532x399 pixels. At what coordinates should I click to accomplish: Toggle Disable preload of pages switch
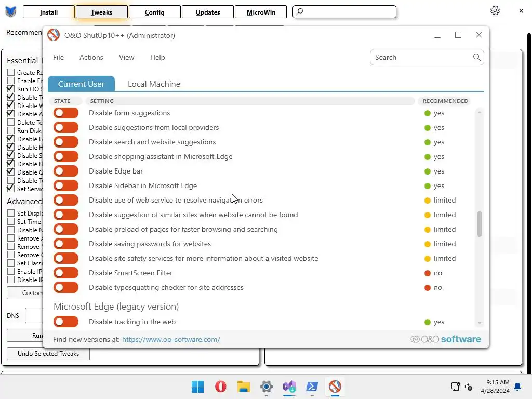click(66, 229)
